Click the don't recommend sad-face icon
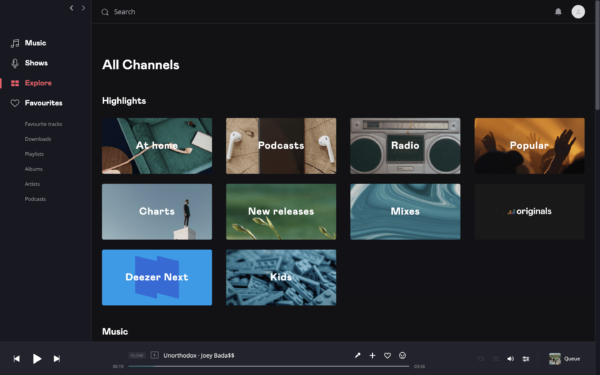The image size is (600, 375). pyautogui.click(x=403, y=355)
